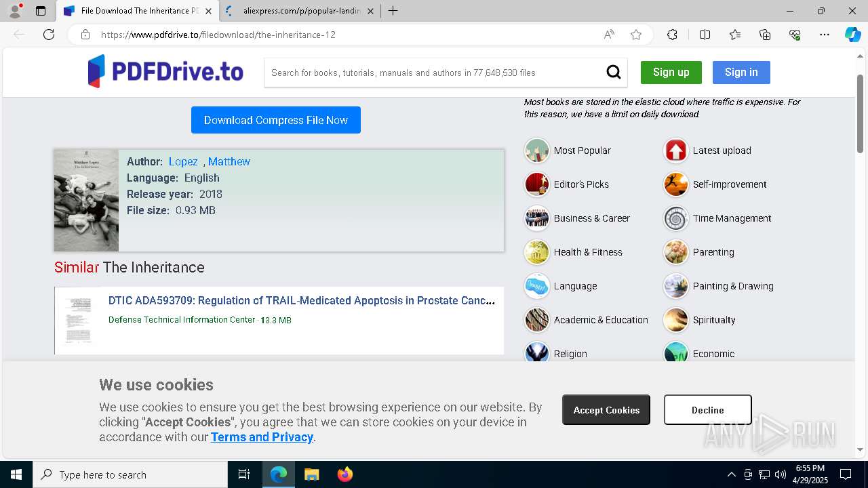This screenshot has width=868, height=488.
Task: Open the Copilot sidebar icon
Action: click(852, 35)
